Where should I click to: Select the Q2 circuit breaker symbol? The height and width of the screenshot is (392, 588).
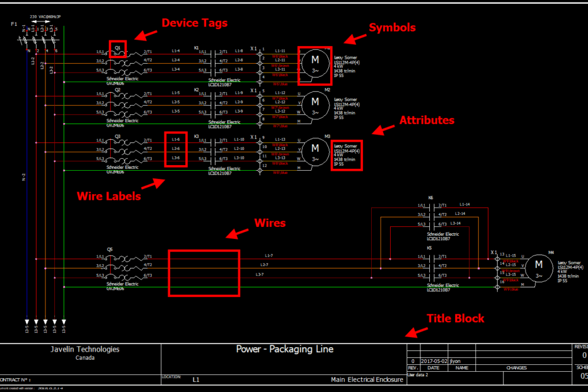coord(124,105)
